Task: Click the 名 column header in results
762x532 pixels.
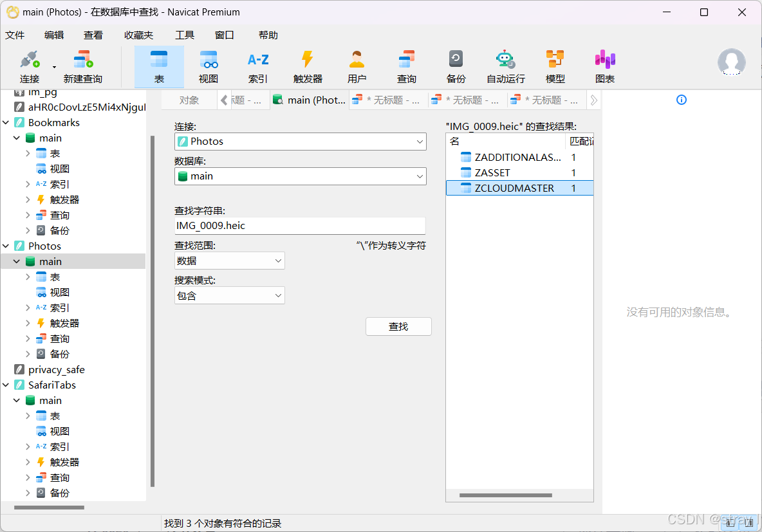Action: [506, 142]
